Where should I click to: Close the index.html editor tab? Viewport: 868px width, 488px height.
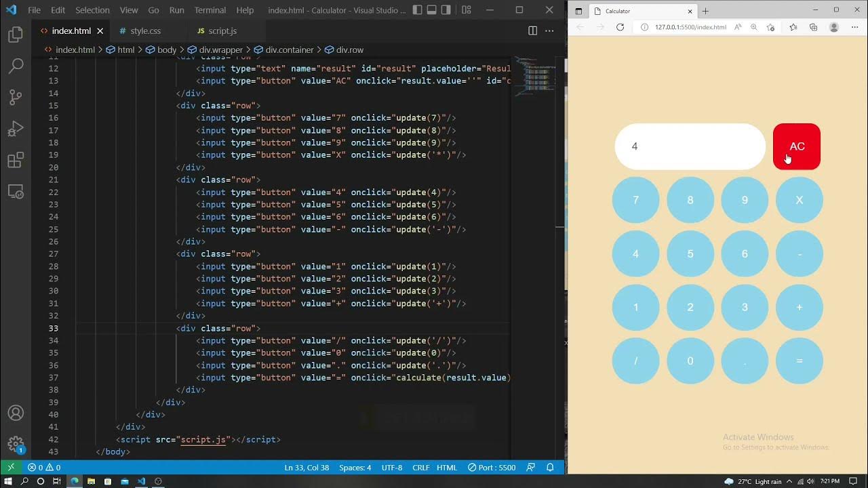(x=100, y=30)
